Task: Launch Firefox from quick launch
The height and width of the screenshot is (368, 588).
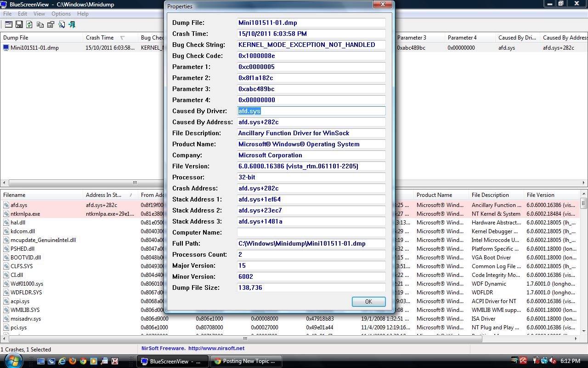Action: pos(73,362)
